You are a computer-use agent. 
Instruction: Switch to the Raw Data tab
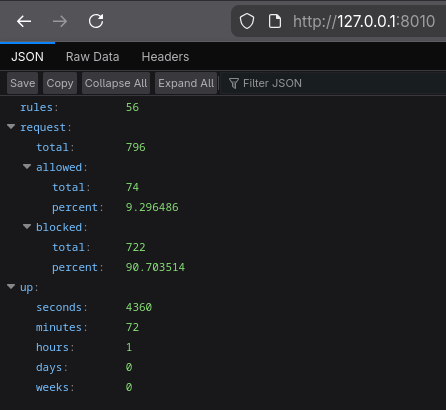coord(93,57)
